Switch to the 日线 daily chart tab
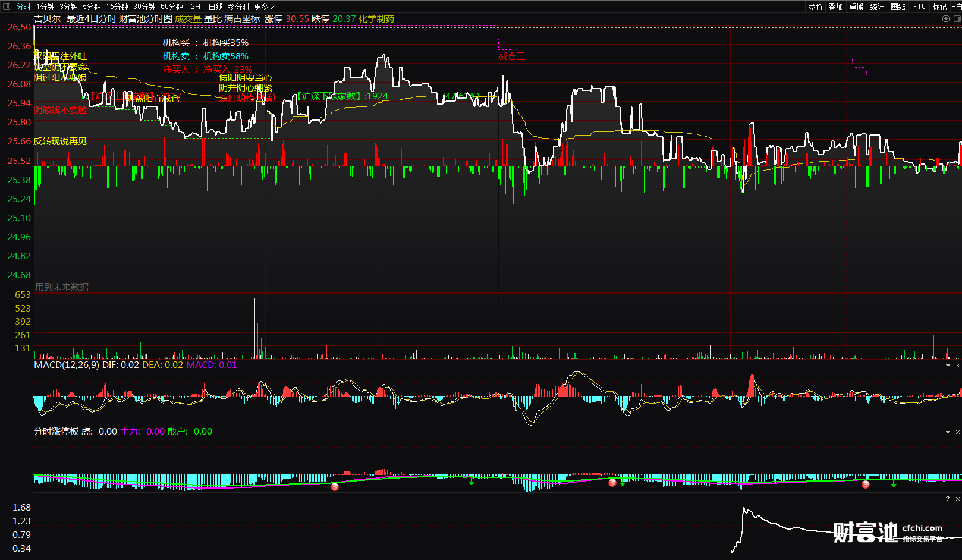 point(215,7)
